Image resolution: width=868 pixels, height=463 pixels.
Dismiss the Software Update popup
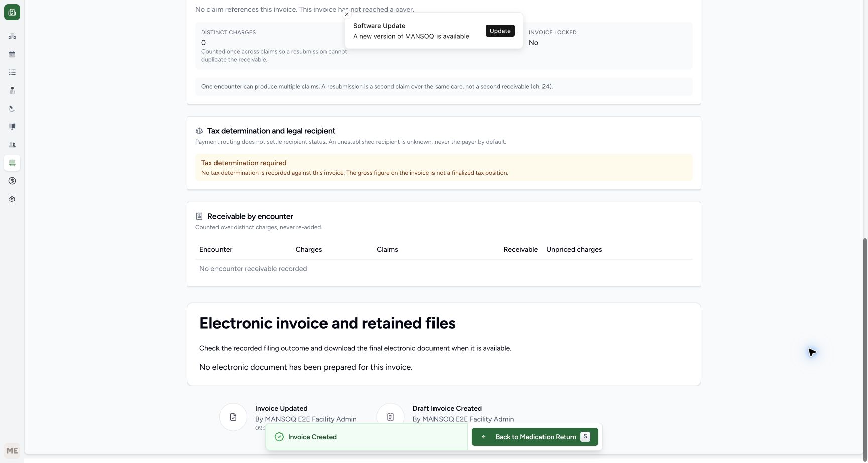point(347,14)
